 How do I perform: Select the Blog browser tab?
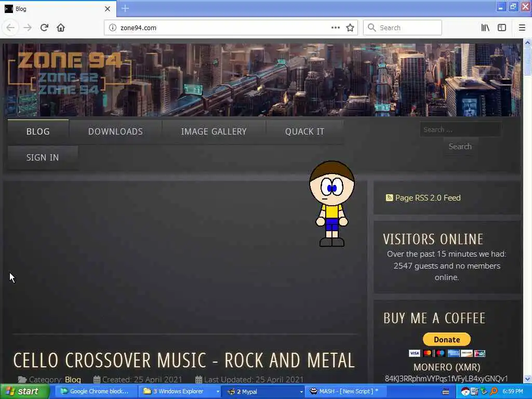click(58, 9)
